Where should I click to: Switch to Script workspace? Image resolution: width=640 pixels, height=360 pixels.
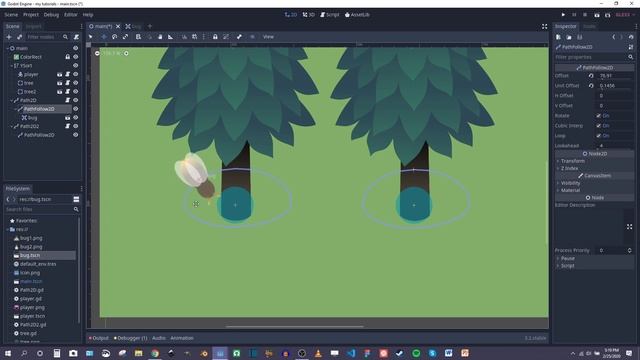(329, 15)
